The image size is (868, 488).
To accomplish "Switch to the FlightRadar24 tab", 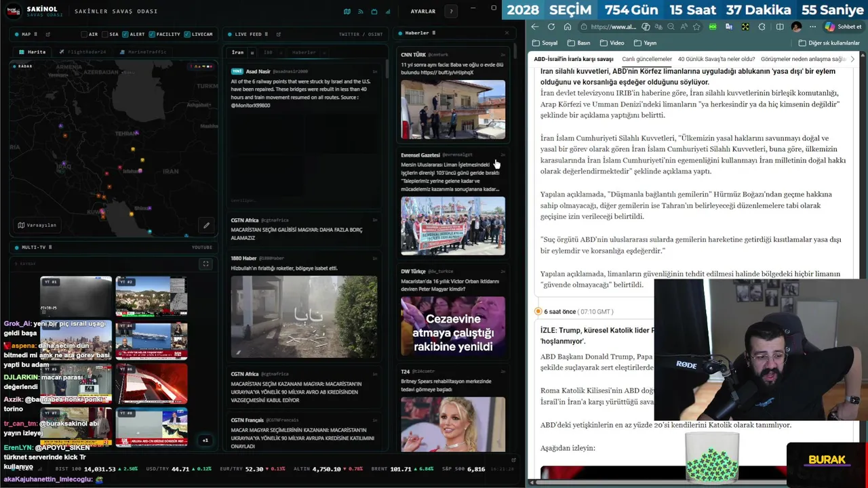I will 83,52.
